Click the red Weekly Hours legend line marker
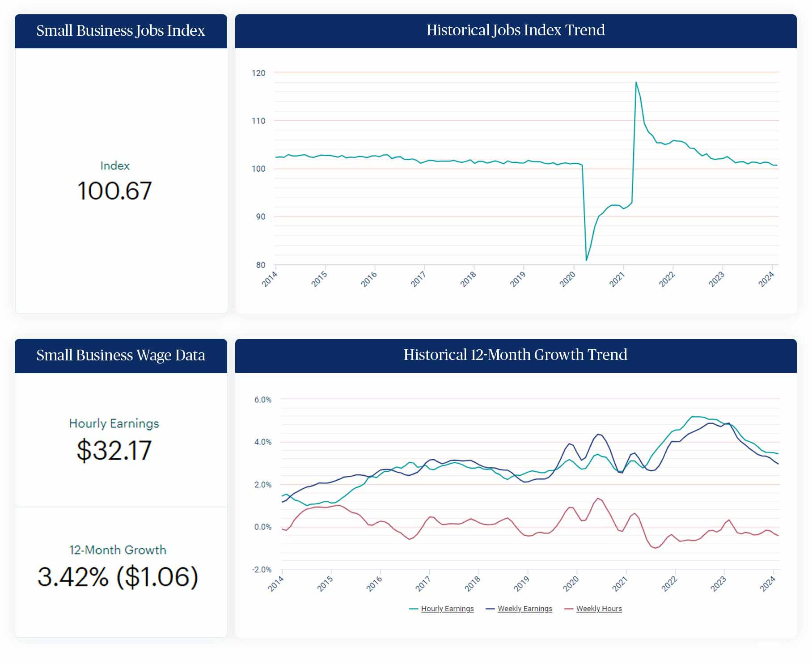The height and width of the screenshot is (664, 812). click(569, 609)
